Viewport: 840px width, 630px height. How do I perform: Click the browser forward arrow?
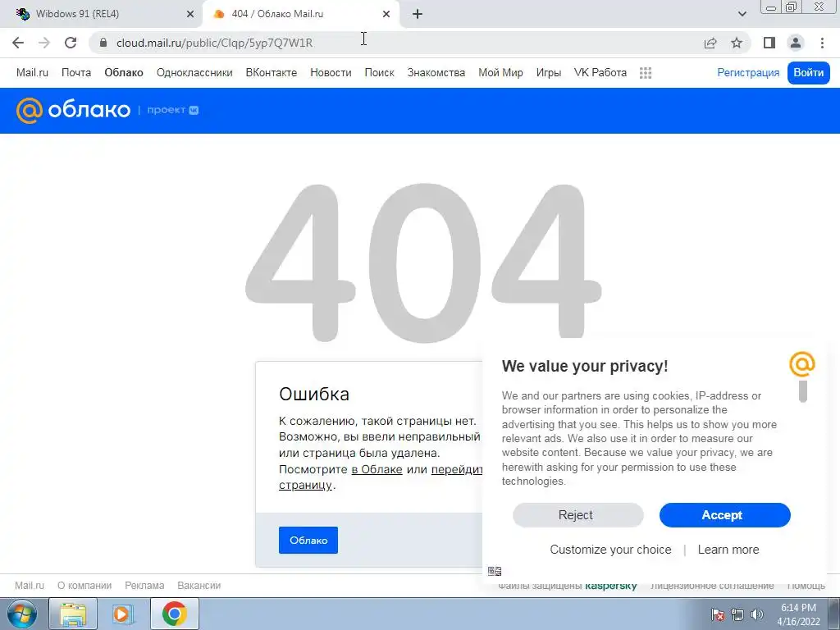coord(44,43)
